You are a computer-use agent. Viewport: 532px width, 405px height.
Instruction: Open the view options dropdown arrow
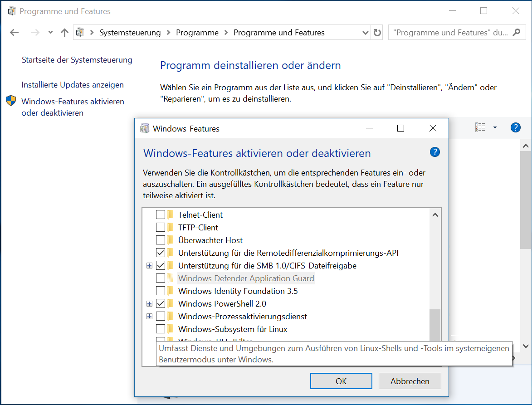(495, 127)
